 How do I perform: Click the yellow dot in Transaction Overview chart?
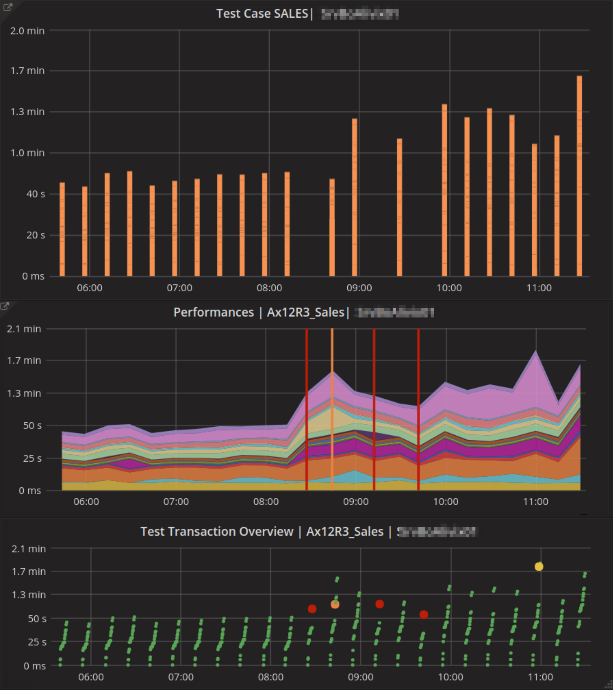point(539,566)
